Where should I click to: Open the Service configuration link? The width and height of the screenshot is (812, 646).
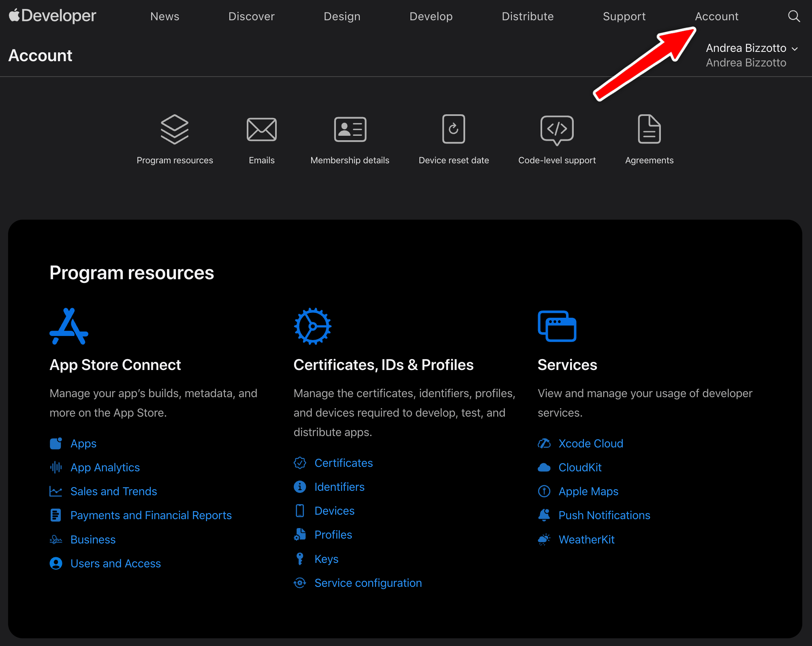click(x=368, y=583)
